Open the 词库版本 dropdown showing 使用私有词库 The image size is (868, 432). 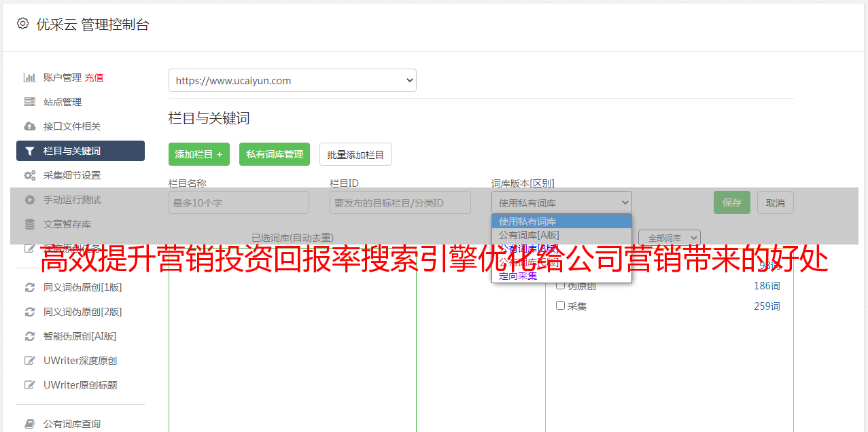click(x=561, y=202)
